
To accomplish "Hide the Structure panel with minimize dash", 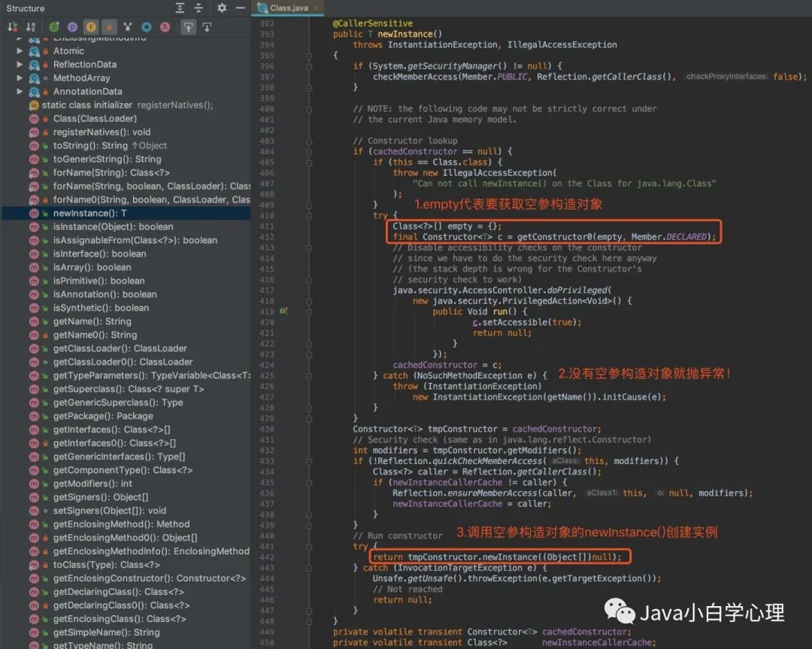I will 240,8.
